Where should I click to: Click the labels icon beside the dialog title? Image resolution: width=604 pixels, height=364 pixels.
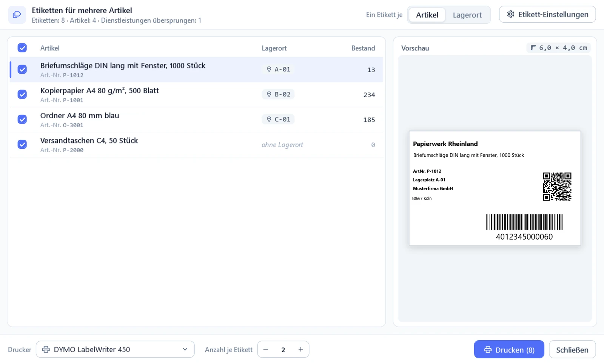coord(17,15)
